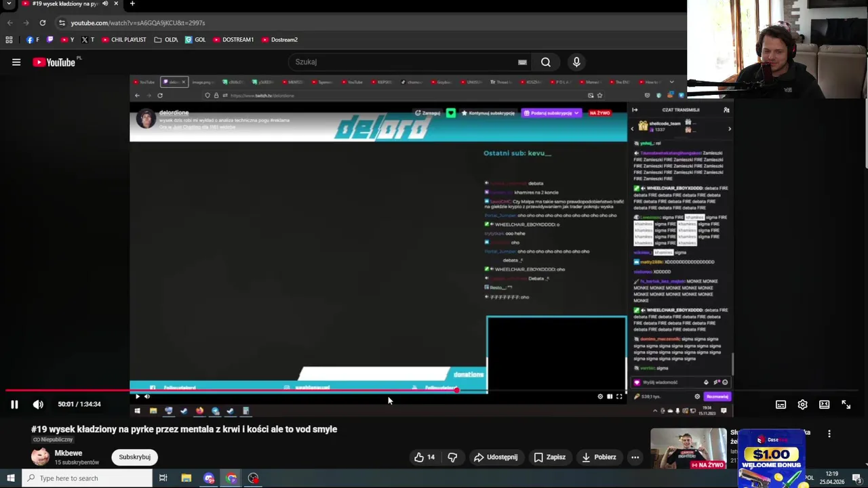Image resolution: width=868 pixels, height=488 pixels.
Task: Open Windows Start menu
Action: (10, 478)
